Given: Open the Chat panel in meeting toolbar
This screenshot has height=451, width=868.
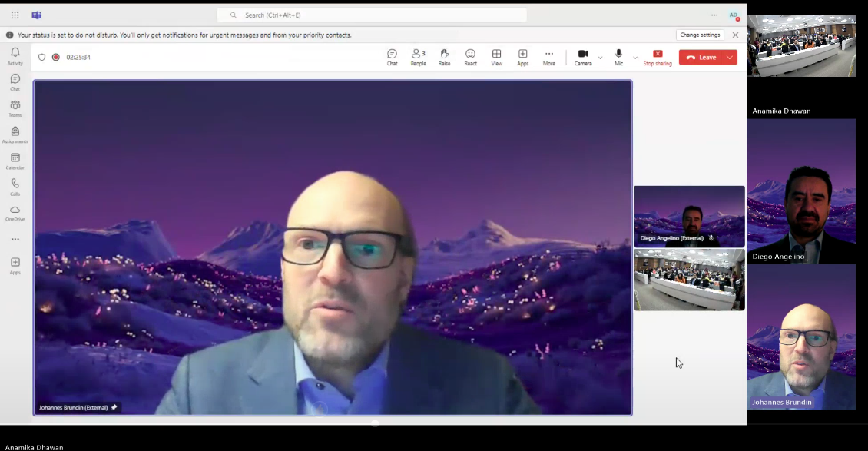Looking at the screenshot, I should (392, 57).
